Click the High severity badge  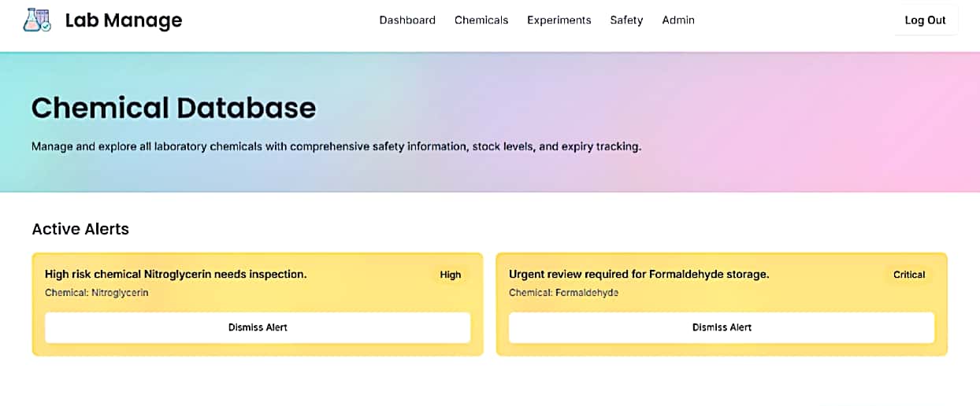(450, 275)
